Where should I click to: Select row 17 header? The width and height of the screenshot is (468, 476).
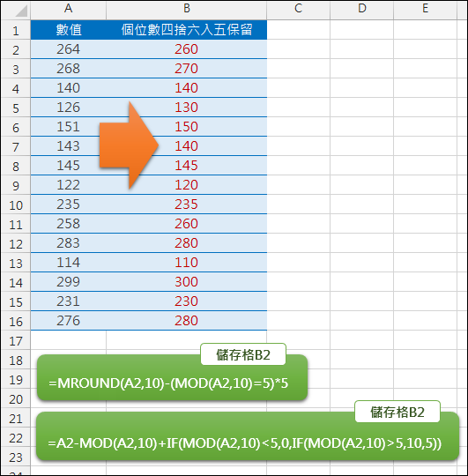point(16,340)
